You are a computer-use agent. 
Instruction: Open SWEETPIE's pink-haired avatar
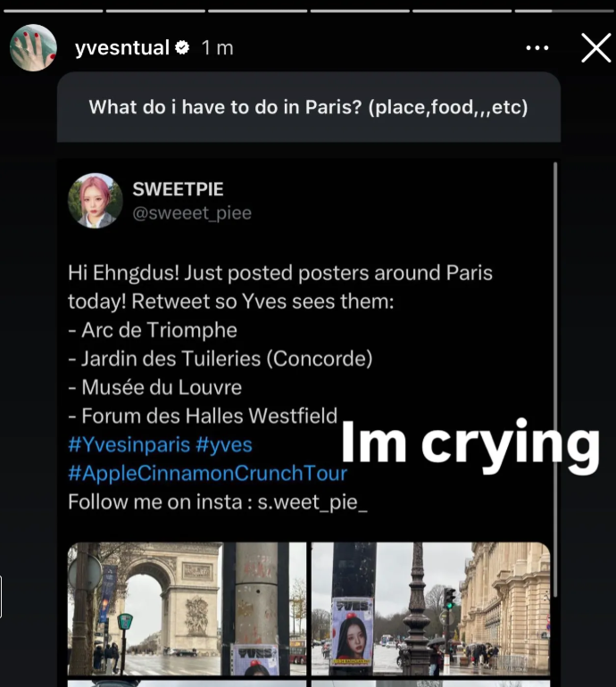click(x=96, y=201)
